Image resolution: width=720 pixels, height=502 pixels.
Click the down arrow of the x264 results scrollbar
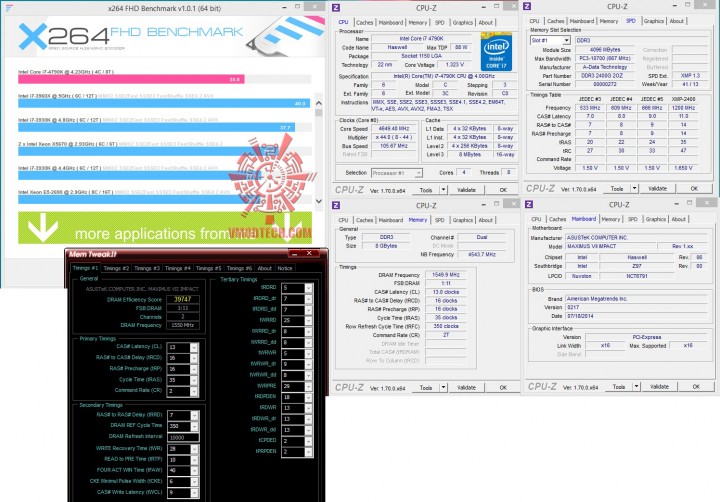(x=319, y=201)
